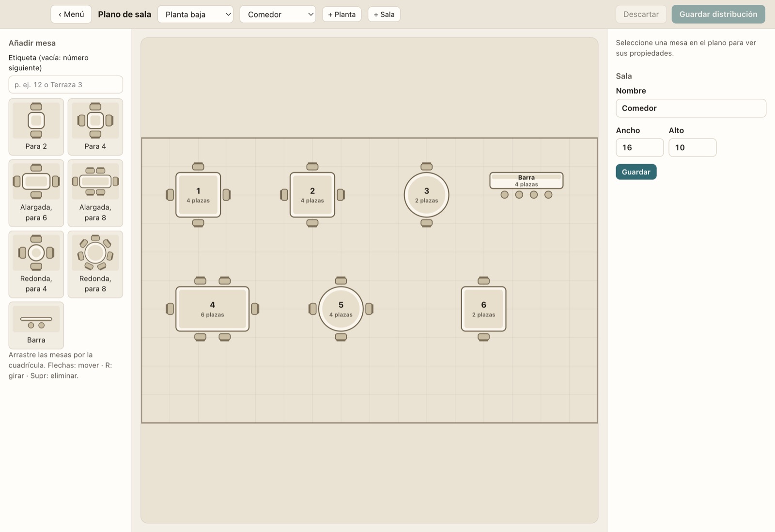Select round table 3 with 2 plazas
Image resolution: width=775 pixels, height=532 pixels.
[427, 195]
